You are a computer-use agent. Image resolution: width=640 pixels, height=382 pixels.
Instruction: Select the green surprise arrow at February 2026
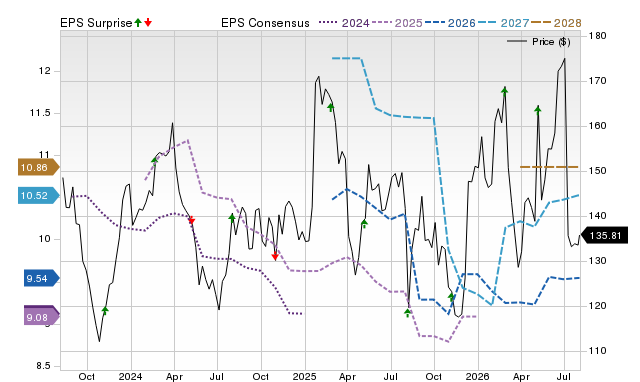tap(505, 91)
